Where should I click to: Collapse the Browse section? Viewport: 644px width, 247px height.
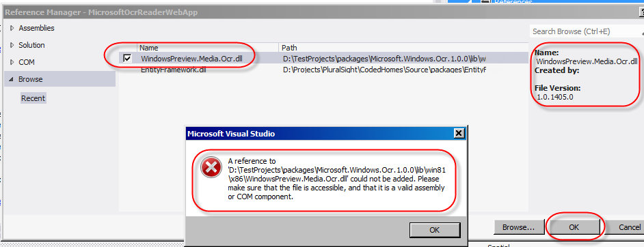tap(12, 79)
